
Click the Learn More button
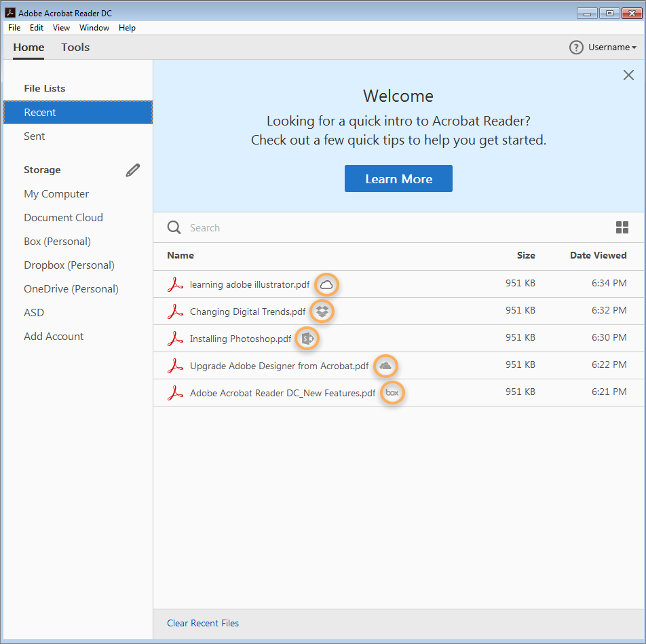click(398, 178)
